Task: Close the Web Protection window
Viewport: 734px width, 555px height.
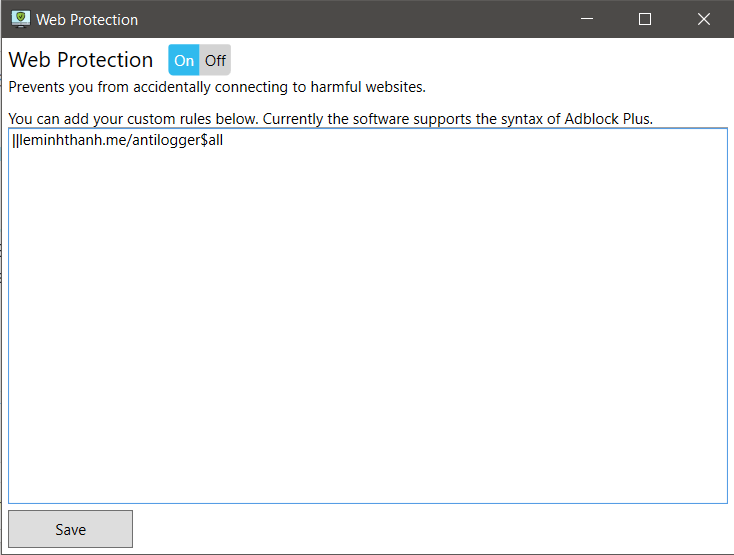Action: pos(703,19)
